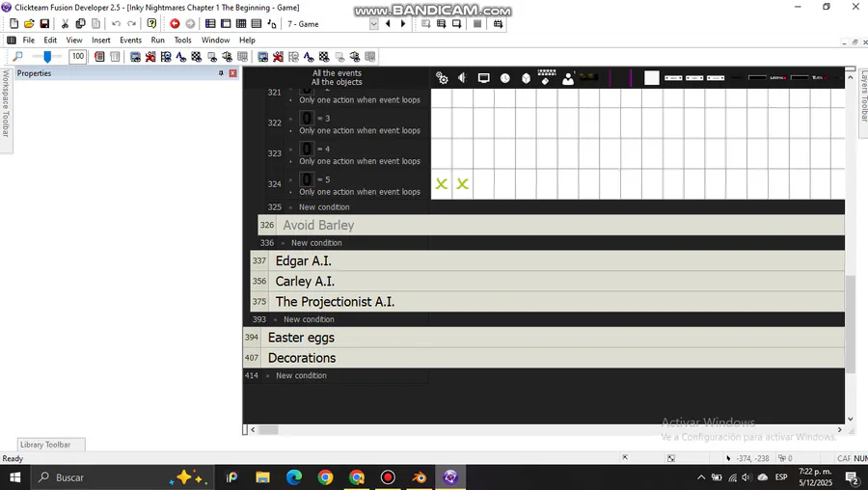
Task: Open help contents question-mark icon
Action: tap(151, 24)
